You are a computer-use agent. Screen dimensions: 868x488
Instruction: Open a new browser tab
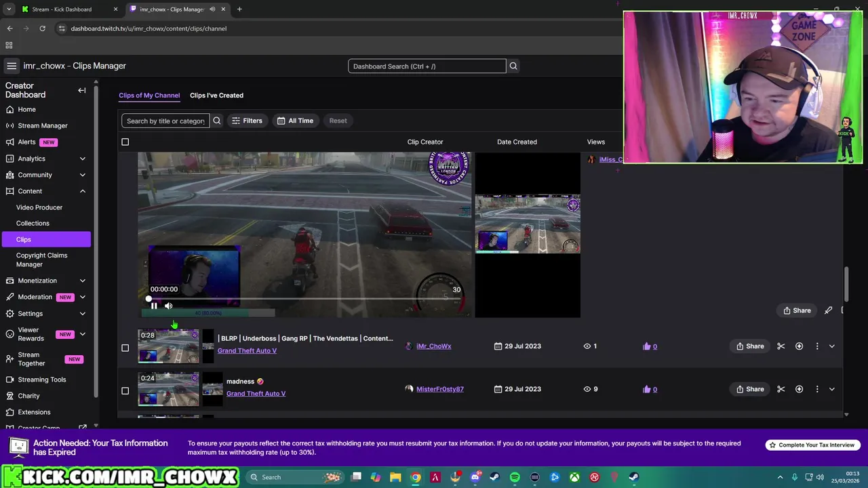tap(239, 9)
